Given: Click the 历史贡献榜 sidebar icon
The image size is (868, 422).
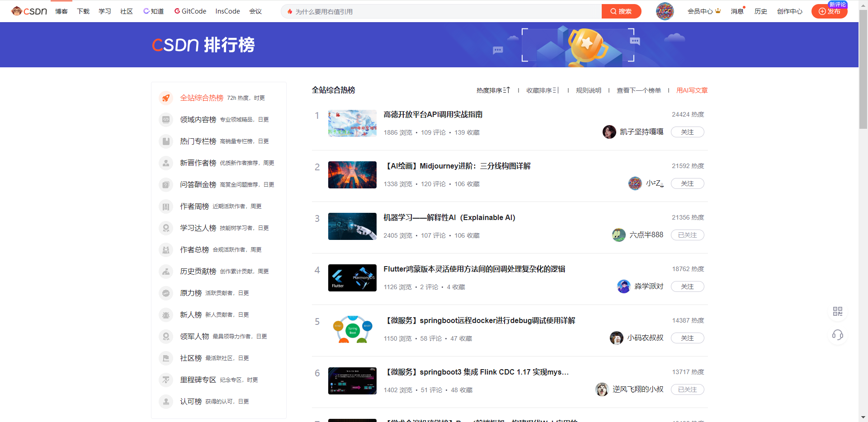Looking at the screenshot, I should (166, 272).
